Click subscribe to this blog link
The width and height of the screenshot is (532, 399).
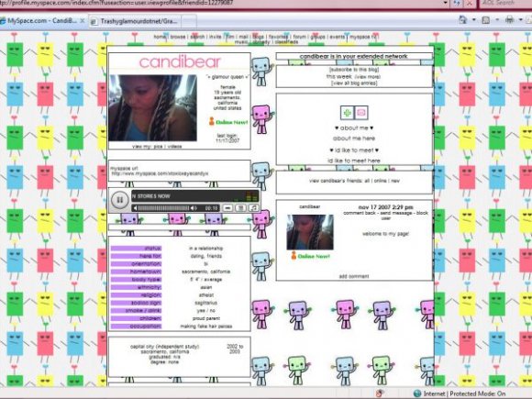354,70
